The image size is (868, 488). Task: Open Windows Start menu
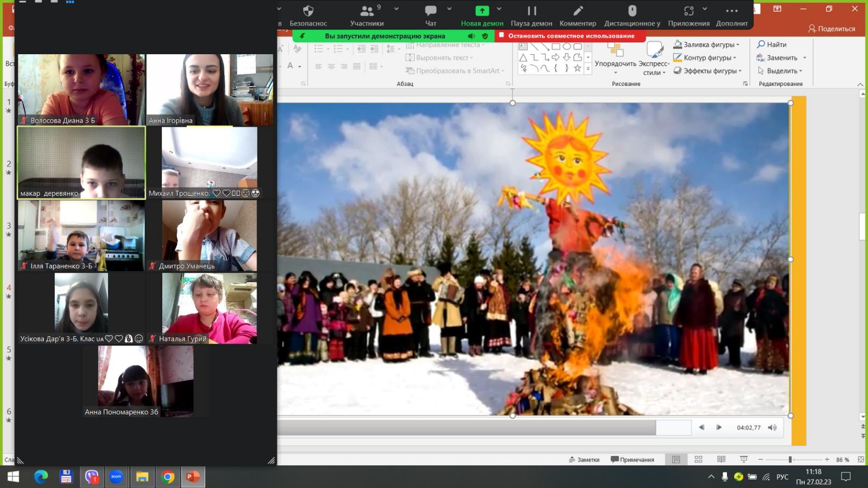[13, 477]
